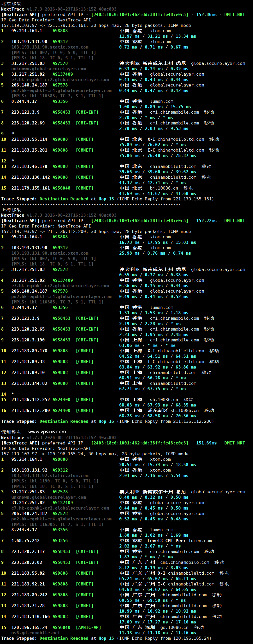Click hop IP '221.183.89.33'

[28, 362]
